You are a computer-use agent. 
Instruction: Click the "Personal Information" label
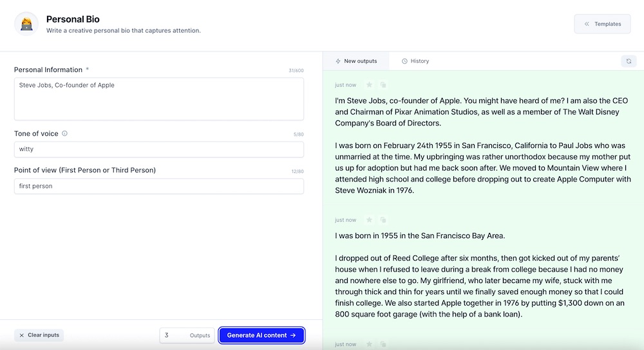pos(48,69)
